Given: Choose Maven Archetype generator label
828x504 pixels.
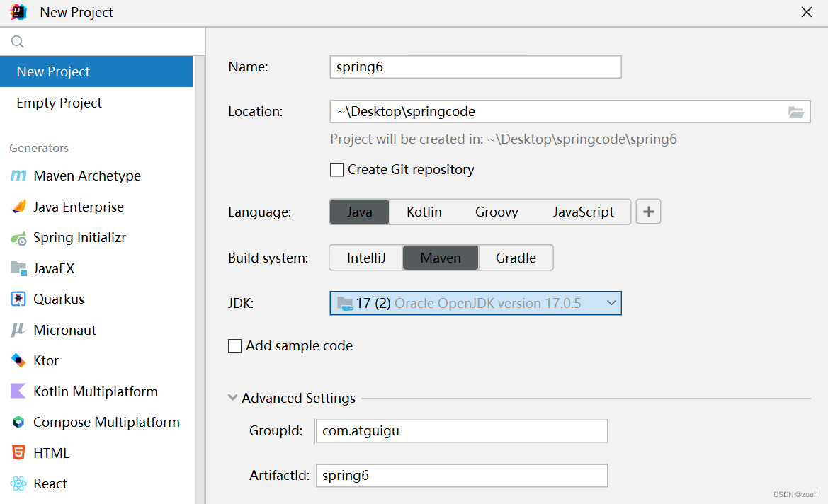Looking at the screenshot, I should pyautogui.click(x=87, y=176).
